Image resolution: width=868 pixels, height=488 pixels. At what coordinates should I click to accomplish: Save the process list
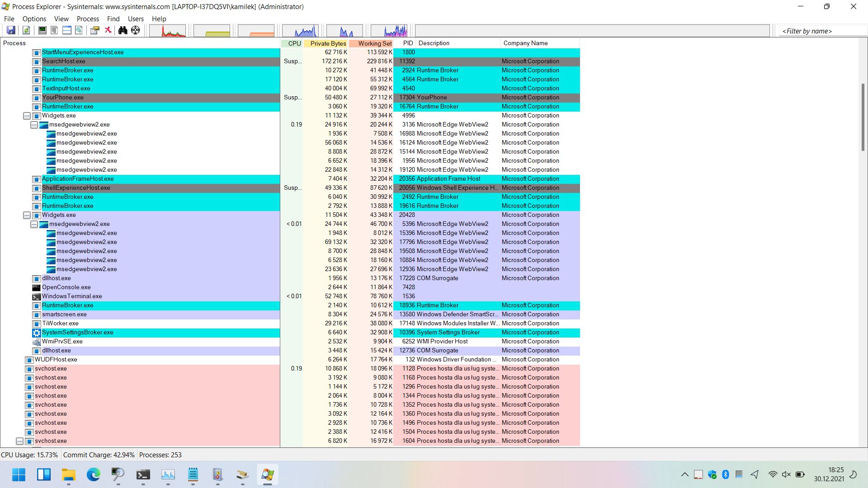(11, 30)
